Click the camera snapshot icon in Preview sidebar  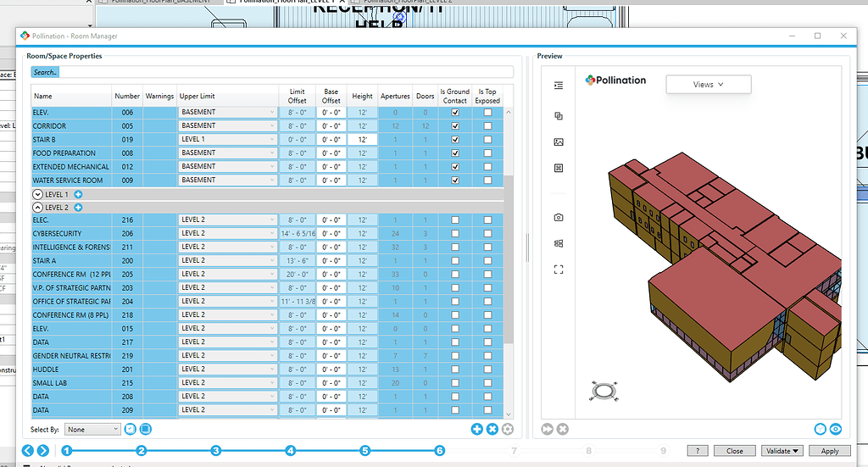(559, 218)
